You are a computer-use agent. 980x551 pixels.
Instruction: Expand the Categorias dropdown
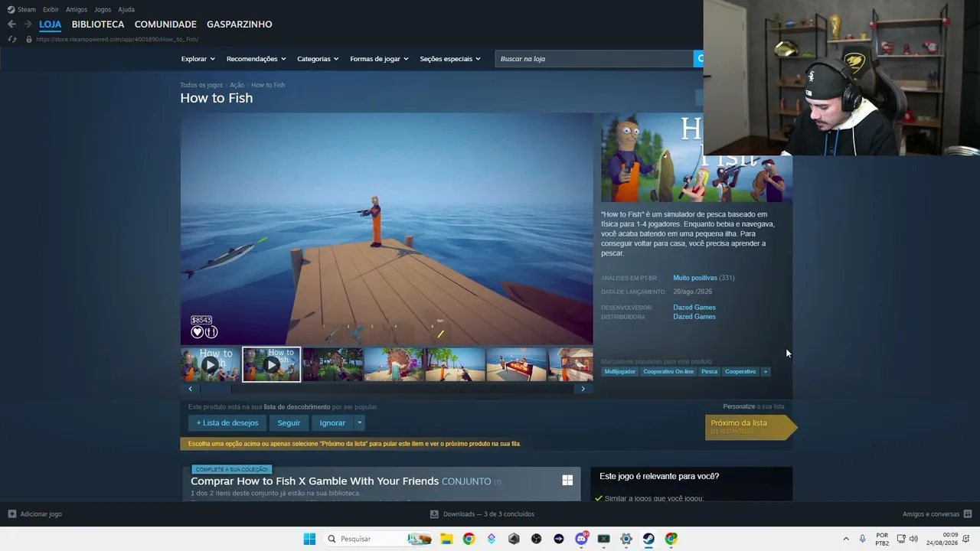318,59
